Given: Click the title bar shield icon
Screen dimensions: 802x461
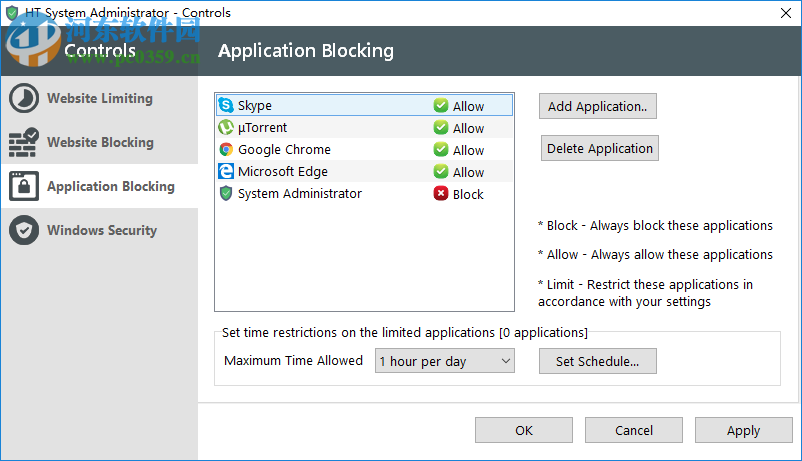Looking at the screenshot, I should tap(12, 13).
